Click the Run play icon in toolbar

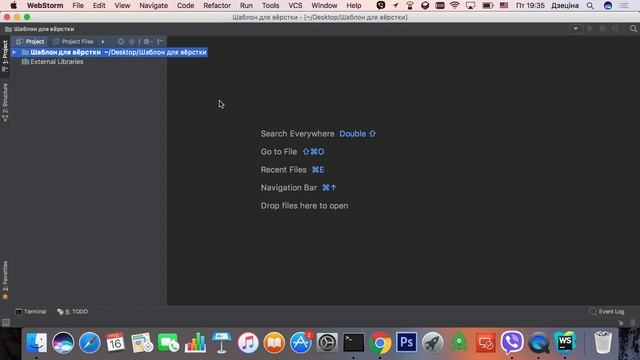pos(590,29)
